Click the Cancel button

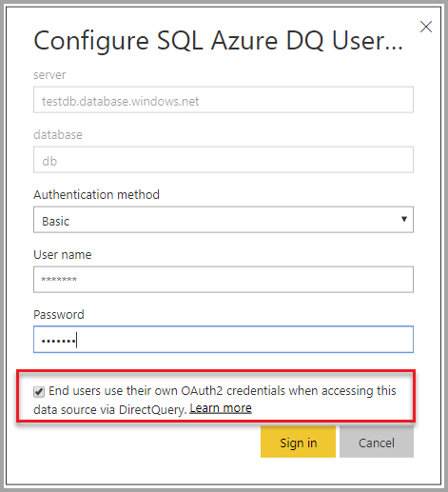(x=377, y=442)
